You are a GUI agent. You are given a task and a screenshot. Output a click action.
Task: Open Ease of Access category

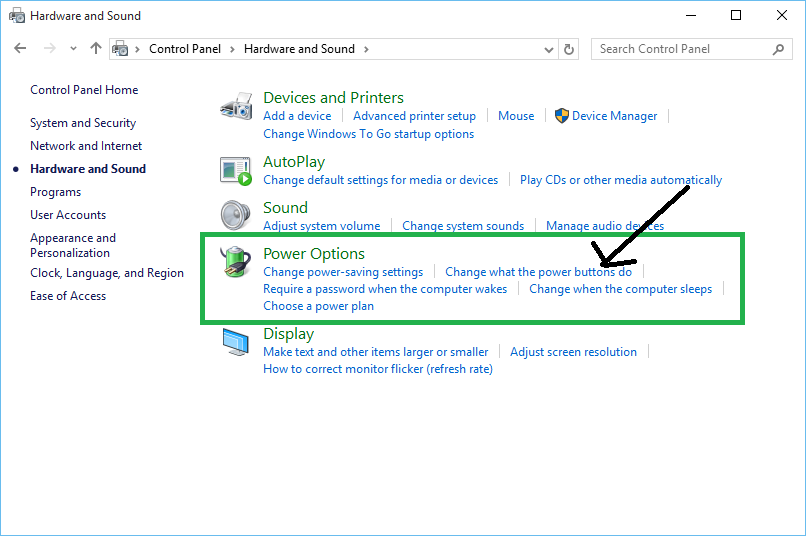point(68,296)
